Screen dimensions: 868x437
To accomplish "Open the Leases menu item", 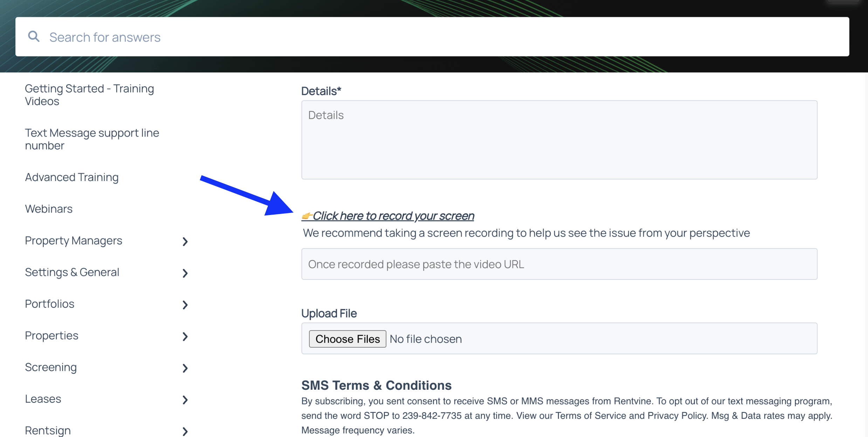I will point(43,399).
